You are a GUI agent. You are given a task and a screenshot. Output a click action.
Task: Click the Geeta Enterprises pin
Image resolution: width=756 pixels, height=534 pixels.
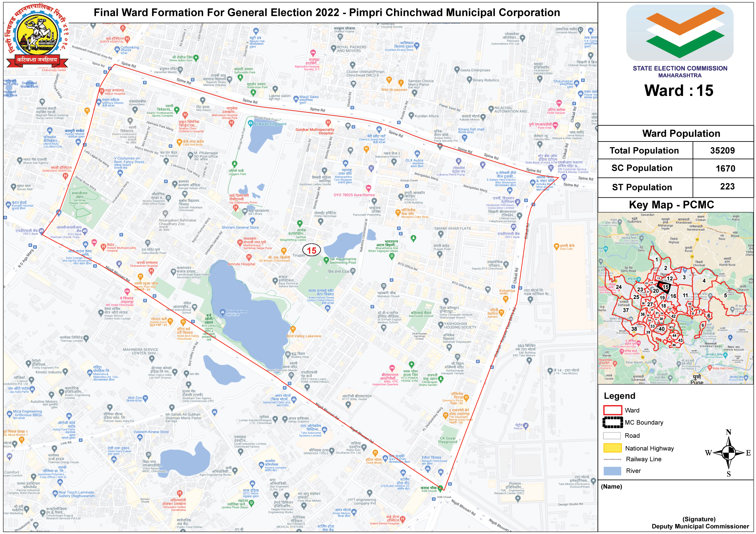click(457, 70)
